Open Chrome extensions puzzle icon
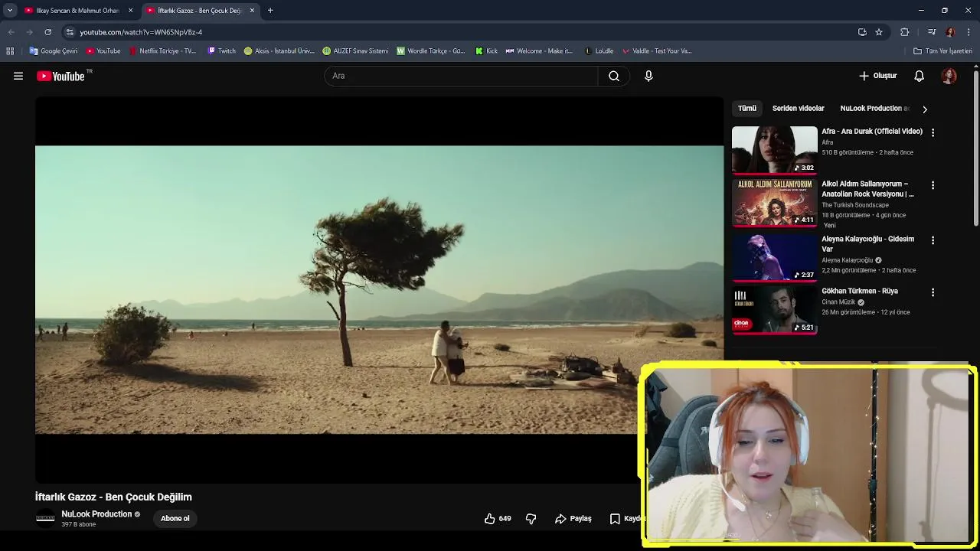Image resolution: width=980 pixels, height=551 pixels. click(x=905, y=32)
